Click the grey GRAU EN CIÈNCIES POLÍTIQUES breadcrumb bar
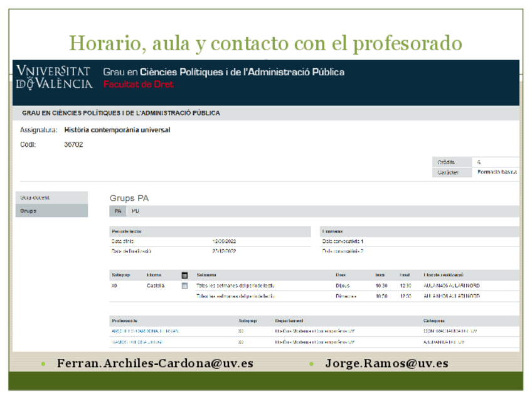532x399 pixels. coord(265,113)
